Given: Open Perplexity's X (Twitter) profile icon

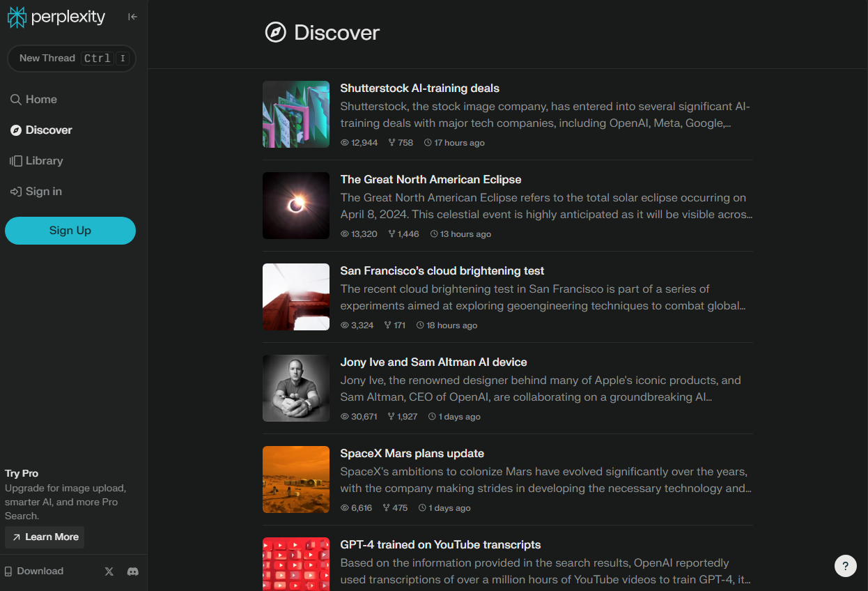Looking at the screenshot, I should [109, 571].
